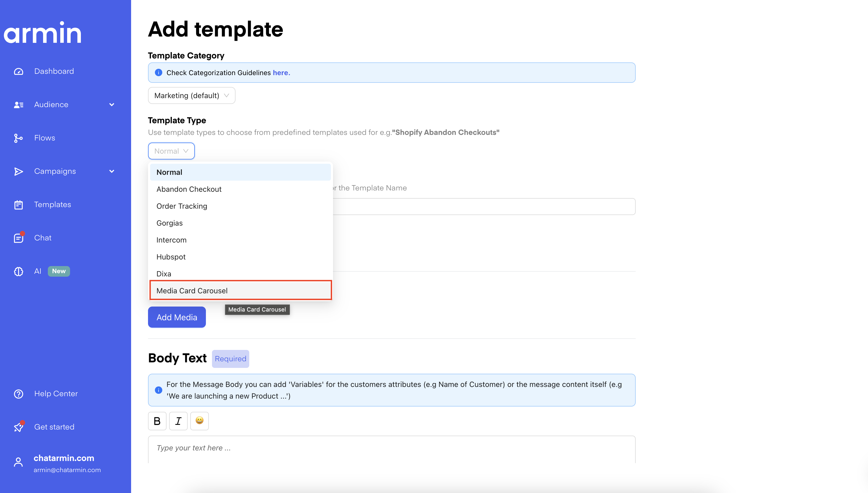The image size is (868, 493).
Task: Open Chat via its message icon
Action: [x=19, y=238]
